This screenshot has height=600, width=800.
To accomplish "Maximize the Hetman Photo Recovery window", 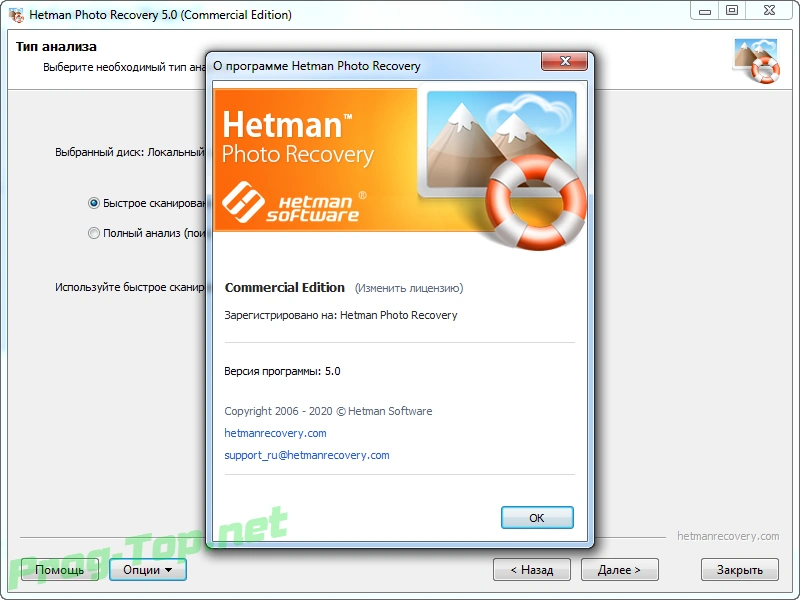I will coord(732,11).
